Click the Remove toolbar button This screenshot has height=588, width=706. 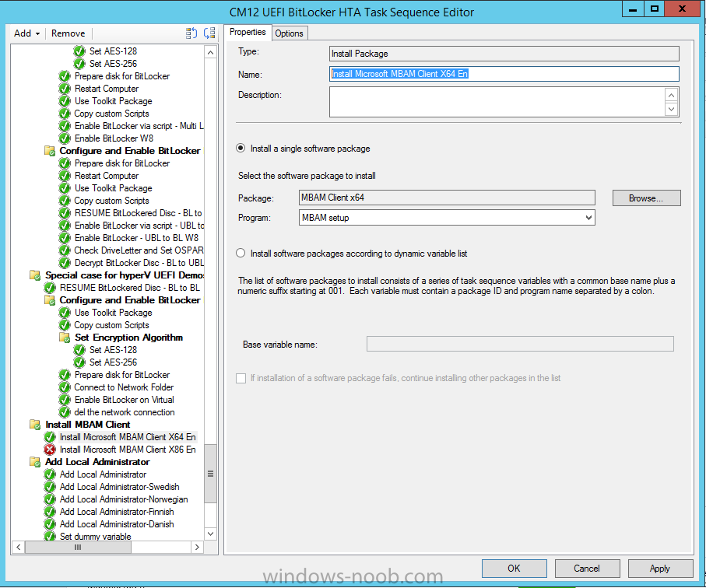click(x=68, y=33)
